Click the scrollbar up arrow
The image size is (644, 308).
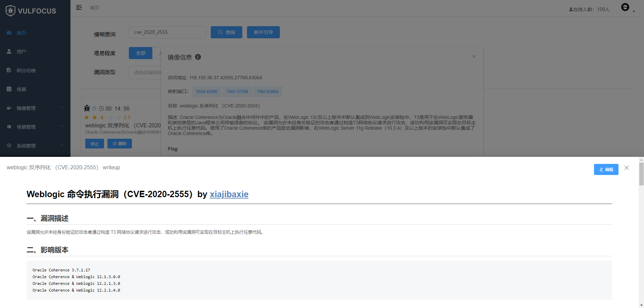click(641, 160)
